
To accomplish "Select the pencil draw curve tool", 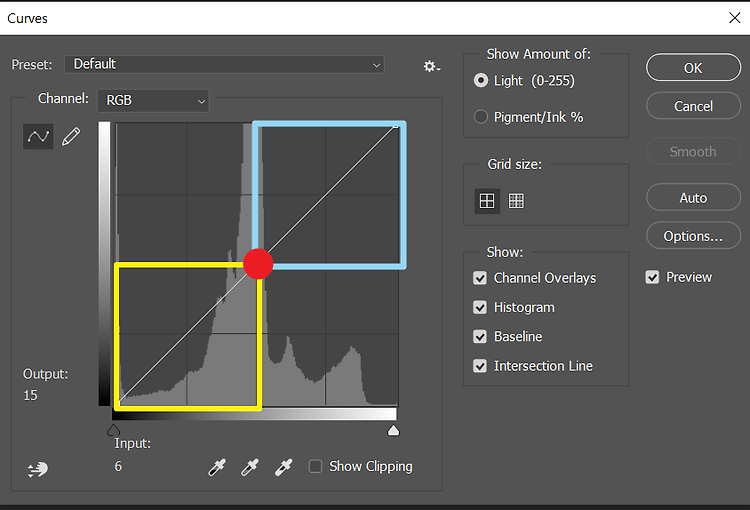I will pyautogui.click(x=71, y=136).
